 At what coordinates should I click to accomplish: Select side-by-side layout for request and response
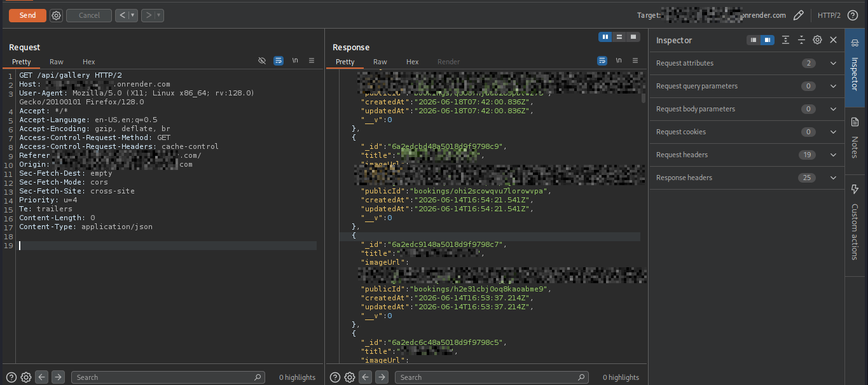tap(605, 37)
